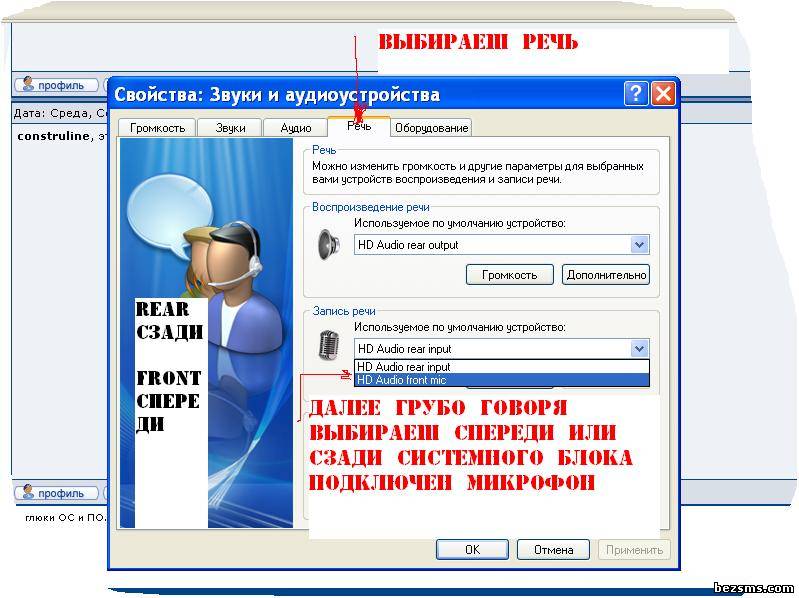The height and width of the screenshot is (598, 799).
Task: Confirm settings with the OK button
Action: click(472, 549)
